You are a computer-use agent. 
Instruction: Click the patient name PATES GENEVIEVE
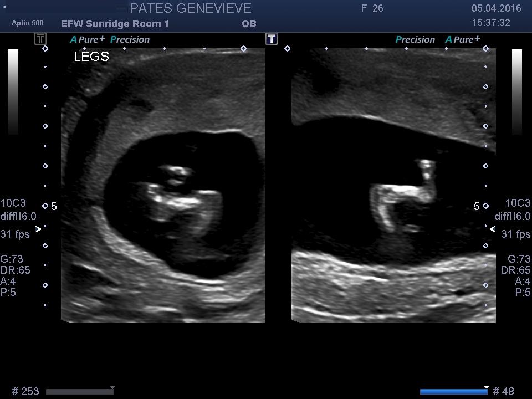tap(190, 8)
